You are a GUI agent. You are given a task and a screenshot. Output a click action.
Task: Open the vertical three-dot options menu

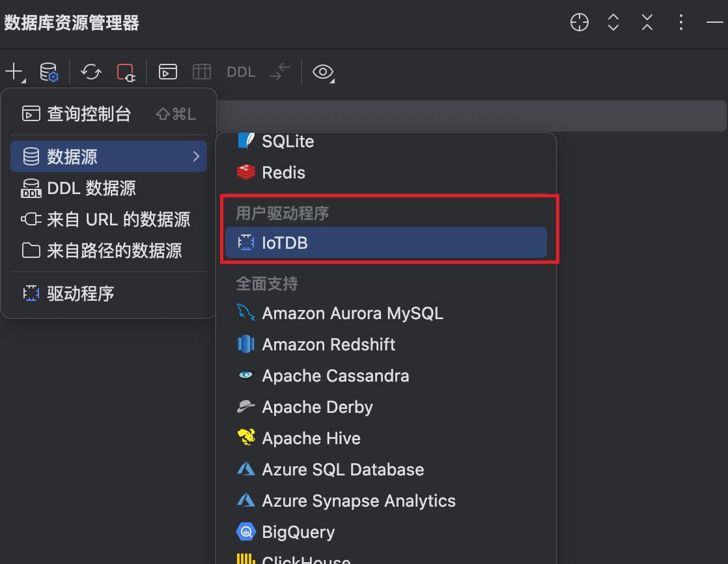pyautogui.click(x=680, y=23)
